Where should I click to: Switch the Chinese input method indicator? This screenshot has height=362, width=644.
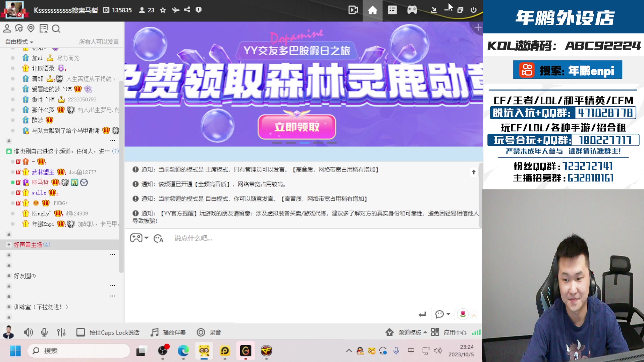click(x=411, y=351)
